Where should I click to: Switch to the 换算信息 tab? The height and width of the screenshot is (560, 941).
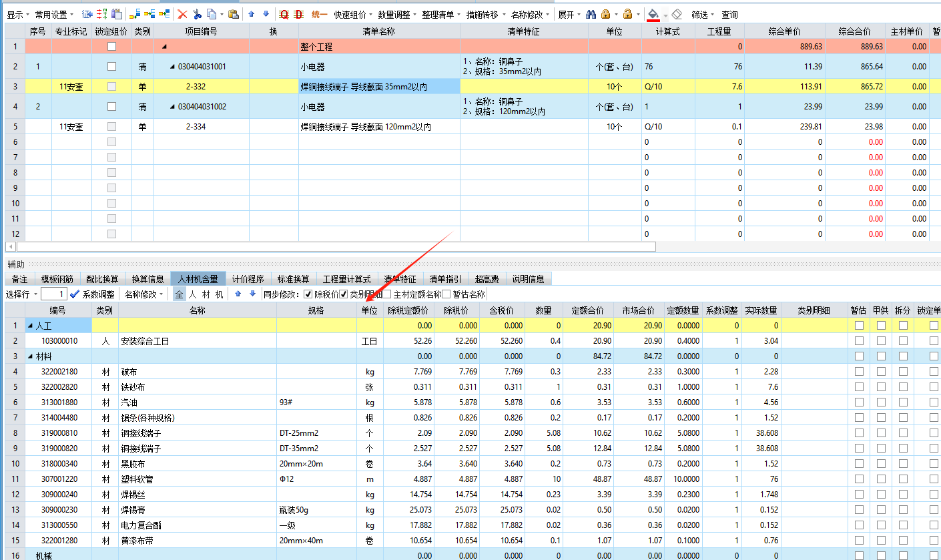pos(147,279)
